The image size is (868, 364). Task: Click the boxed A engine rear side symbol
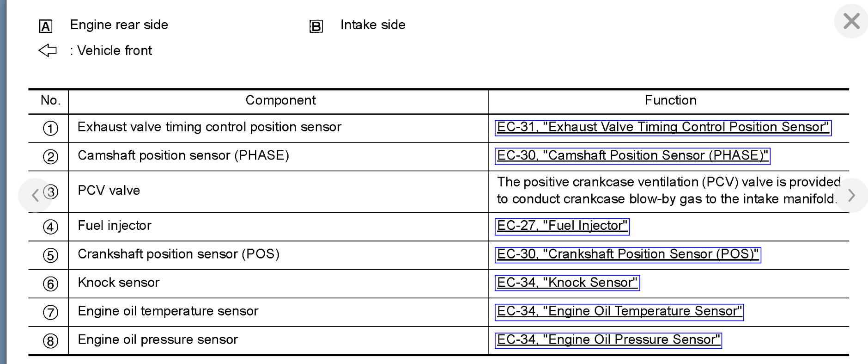pos(46,26)
